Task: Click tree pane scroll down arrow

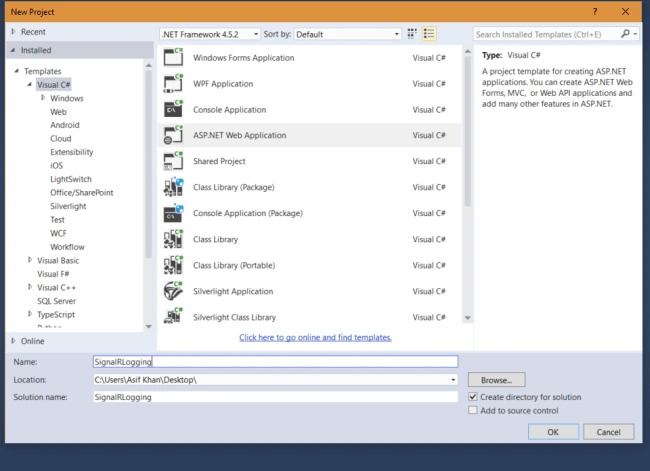Action: tap(149, 327)
